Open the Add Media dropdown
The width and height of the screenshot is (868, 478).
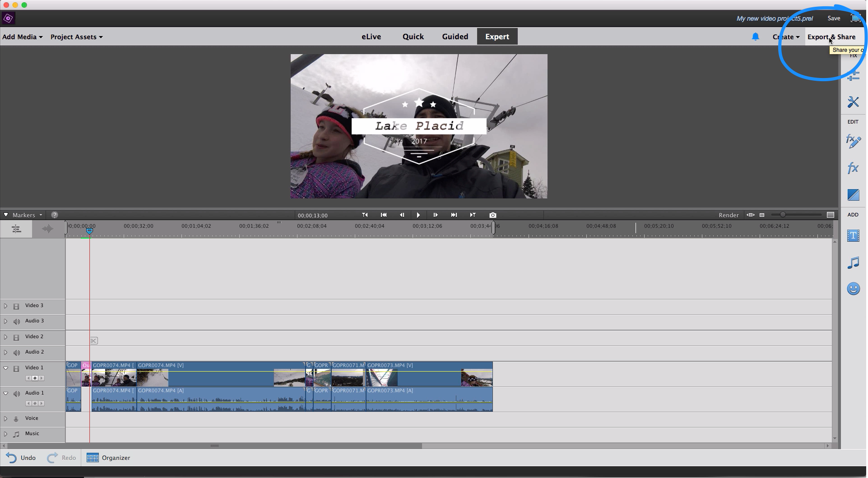(x=23, y=37)
